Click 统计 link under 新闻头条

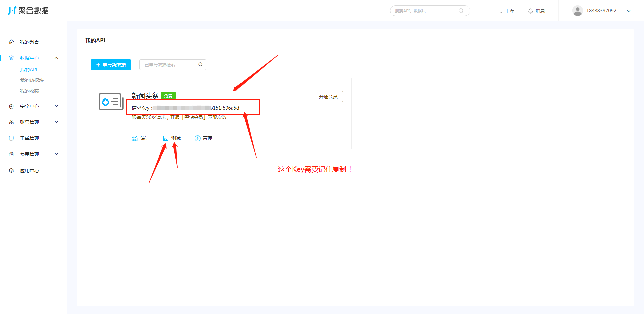[145, 138]
